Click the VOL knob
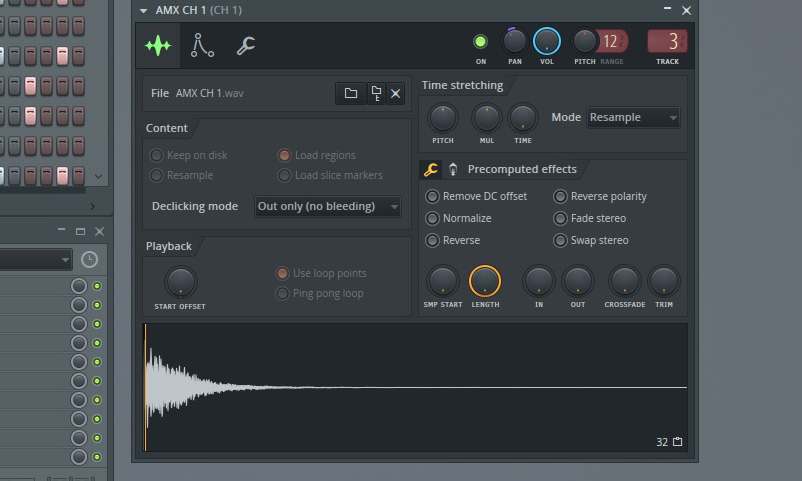802x481 pixels. [547, 41]
